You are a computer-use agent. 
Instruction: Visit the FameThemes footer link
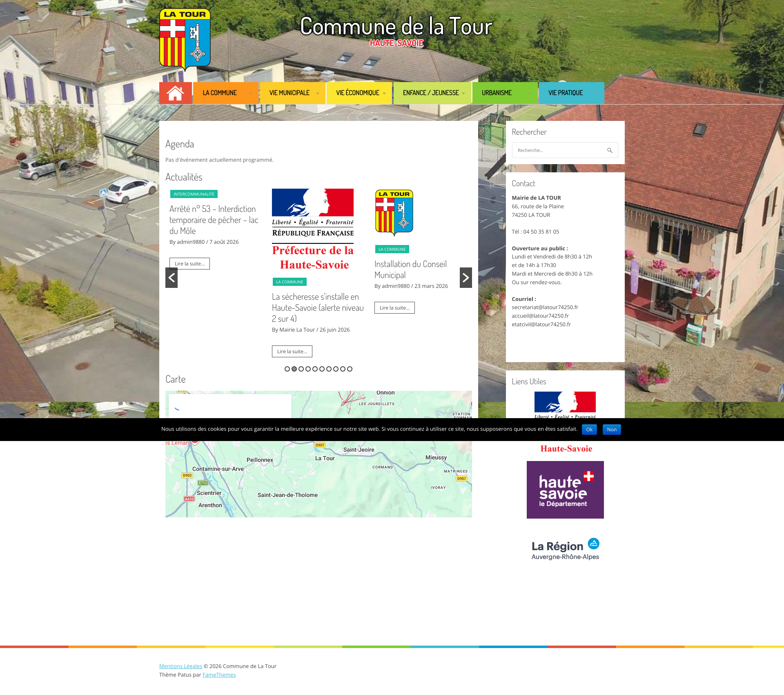coord(219,675)
